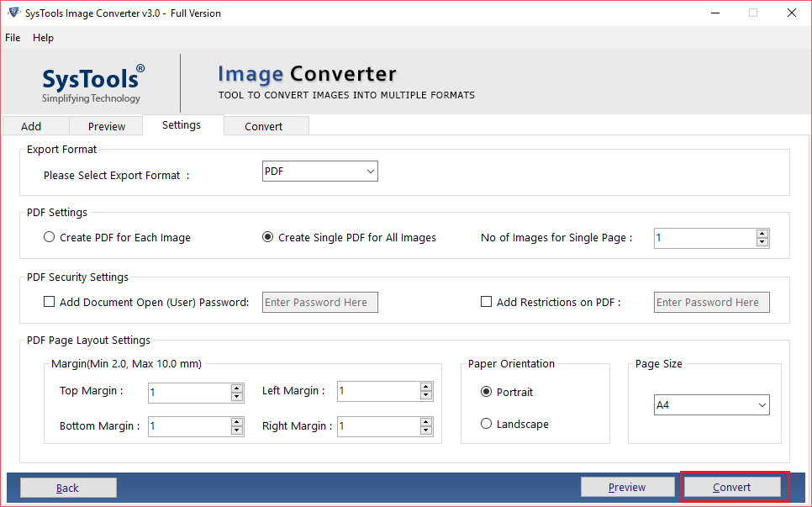
Task: Enable Add Document Open (User) Password
Action: (x=49, y=301)
